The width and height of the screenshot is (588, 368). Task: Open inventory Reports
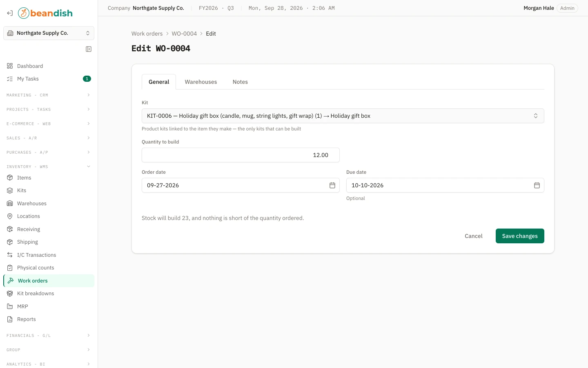[49, 319]
